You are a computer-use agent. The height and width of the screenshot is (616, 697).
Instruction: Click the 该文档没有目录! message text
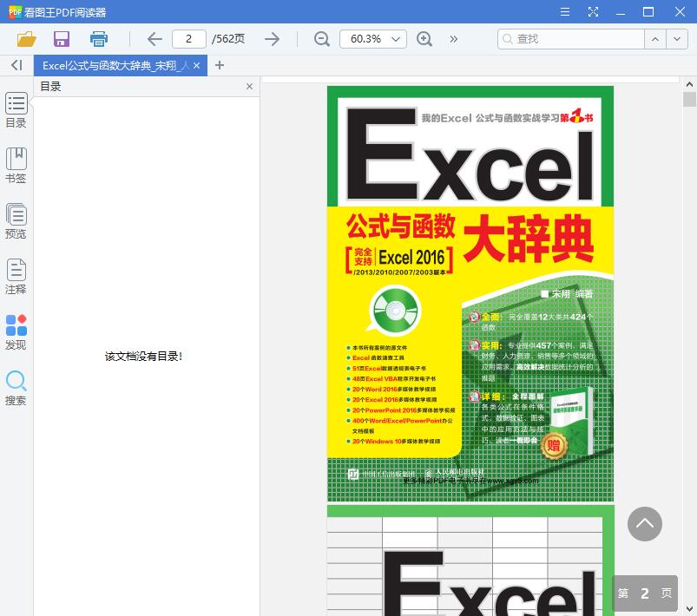(143, 356)
